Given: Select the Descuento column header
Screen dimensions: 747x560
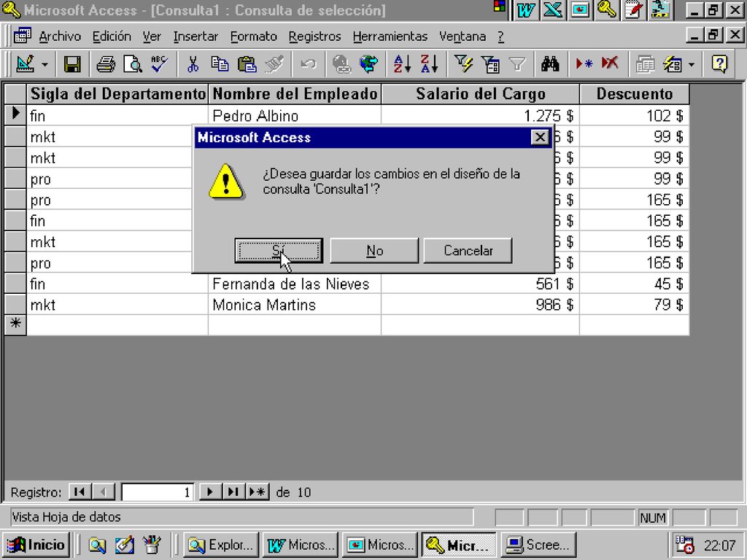Looking at the screenshot, I should pos(635,94).
